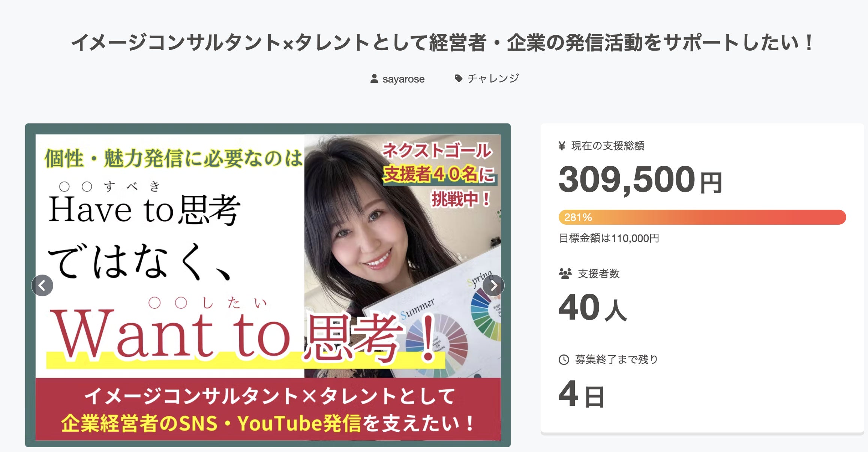
Task: Open the sayarose author profile link
Action: pyautogui.click(x=403, y=79)
